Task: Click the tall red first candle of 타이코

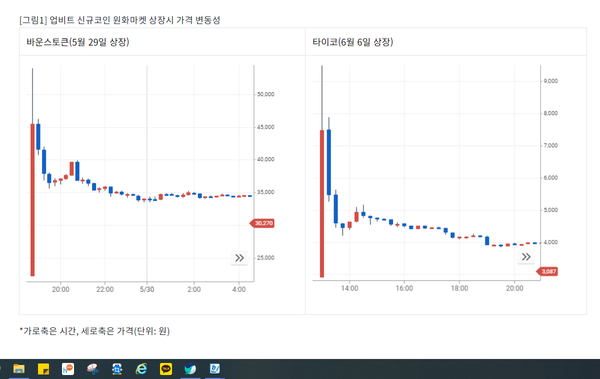Action: click(322, 204)
